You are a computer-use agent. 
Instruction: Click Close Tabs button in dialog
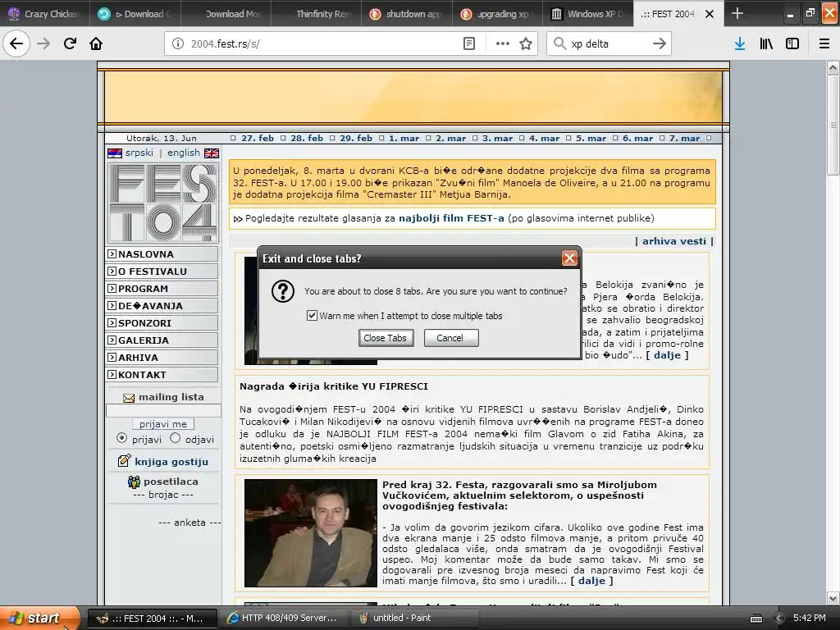(386, 337)
